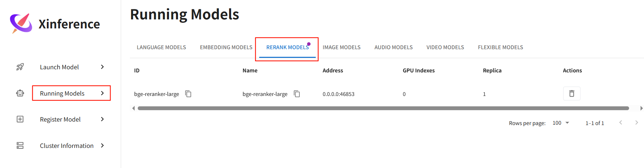The height and width of the screenshot is (168, 644).
Task: Click the bge-reranker-large Name cell text
Action: (265, 94)
